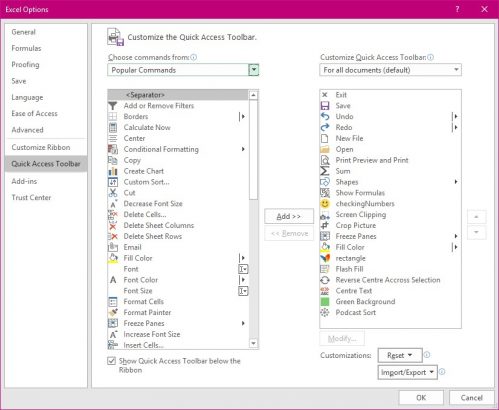This screenshot has height=410, width=499.
Task: Select the checkingNumbers smiley face icon
Action: coord(325,204)
